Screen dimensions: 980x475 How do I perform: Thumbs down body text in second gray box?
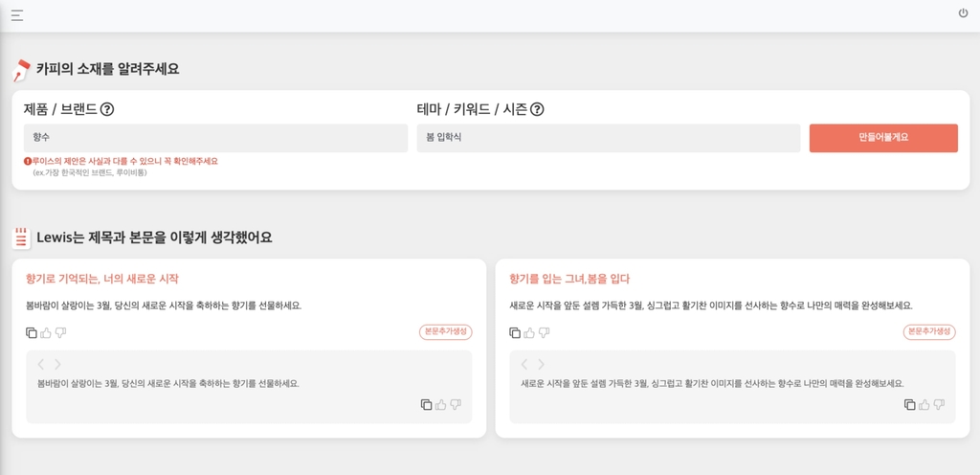click(x=939, y=405)
